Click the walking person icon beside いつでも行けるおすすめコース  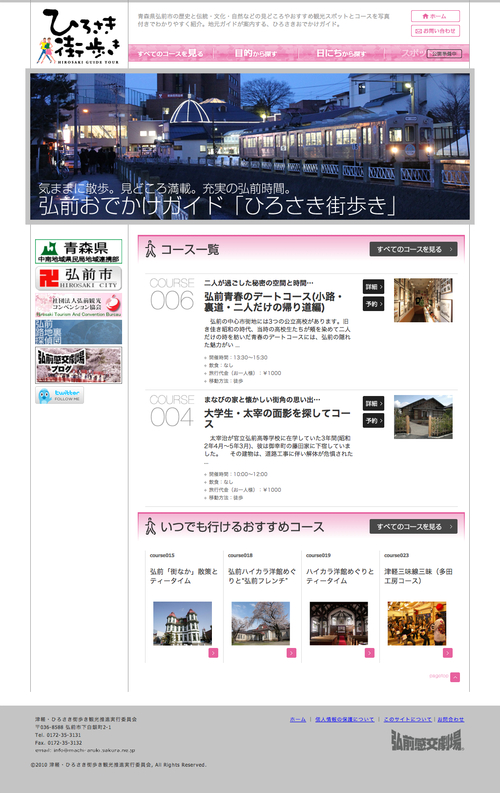pos(150,526)
